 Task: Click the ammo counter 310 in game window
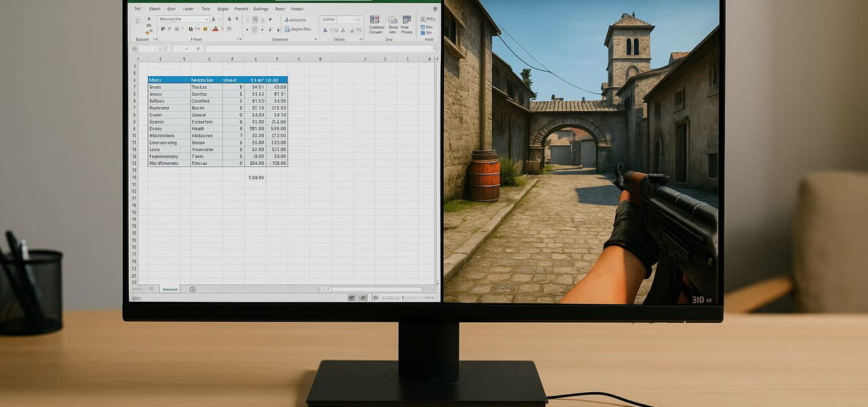pos(698,298)
